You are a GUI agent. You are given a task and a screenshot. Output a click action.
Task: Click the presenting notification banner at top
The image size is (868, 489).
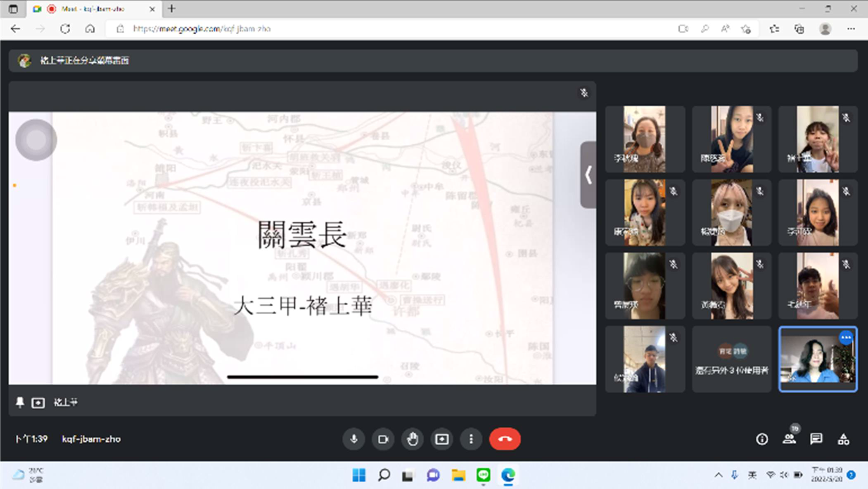[x=433, y=61]
